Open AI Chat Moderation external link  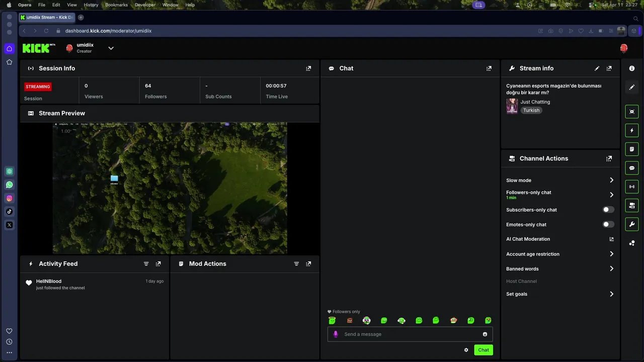click(611, 239)
